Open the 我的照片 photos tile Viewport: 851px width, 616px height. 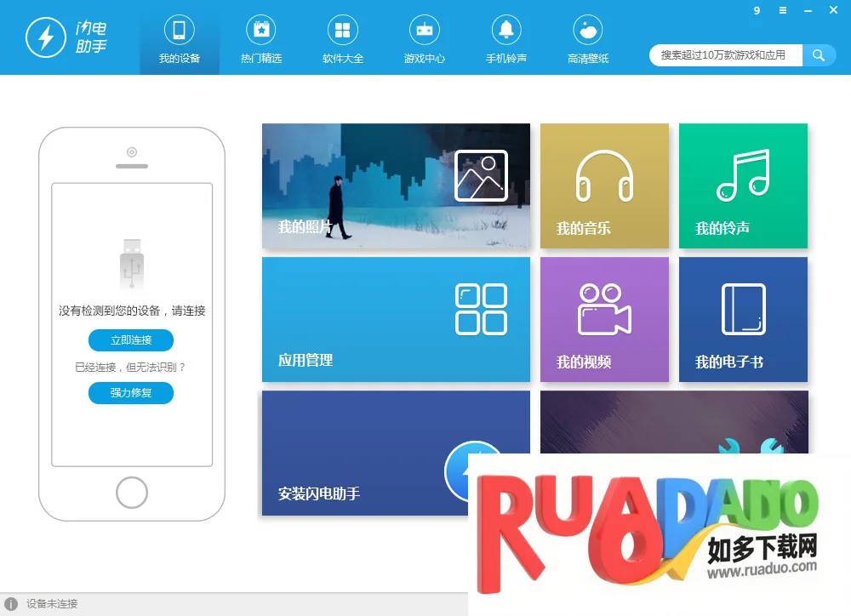point(396,186)
